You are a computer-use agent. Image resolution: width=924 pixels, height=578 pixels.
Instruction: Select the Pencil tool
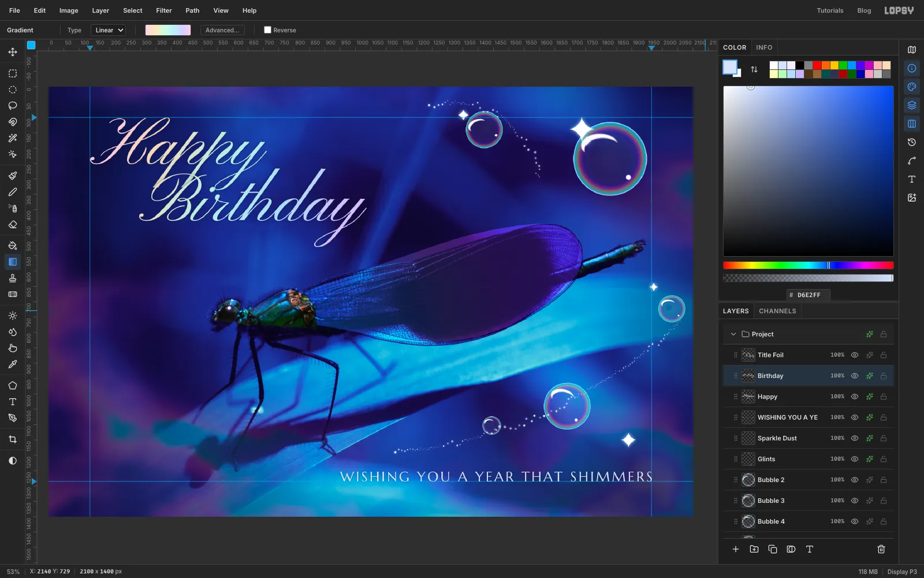coord(12,192)
